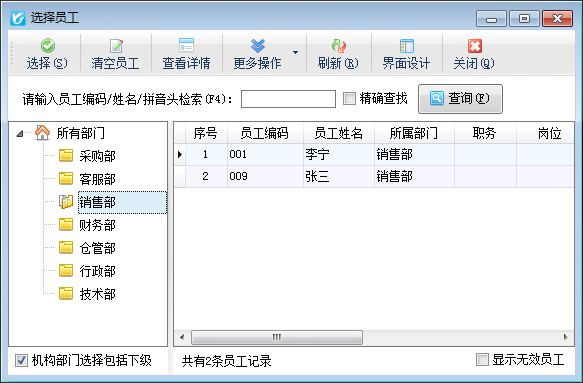Select the 所有部门 home icon

(x=42, y=133)
